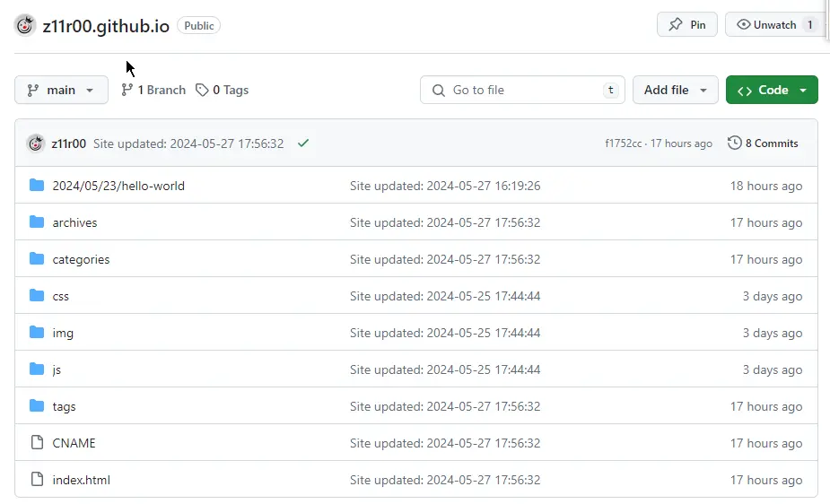Open the archives folder
The width and height of the screenshot is (830, 504).
coord(74,222)
